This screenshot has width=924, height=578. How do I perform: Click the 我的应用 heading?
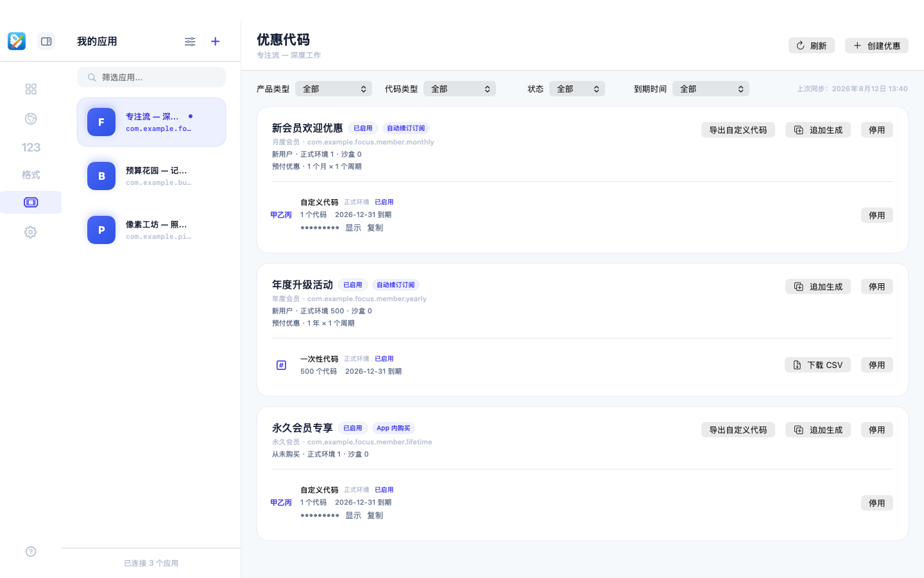coord(97,41)
